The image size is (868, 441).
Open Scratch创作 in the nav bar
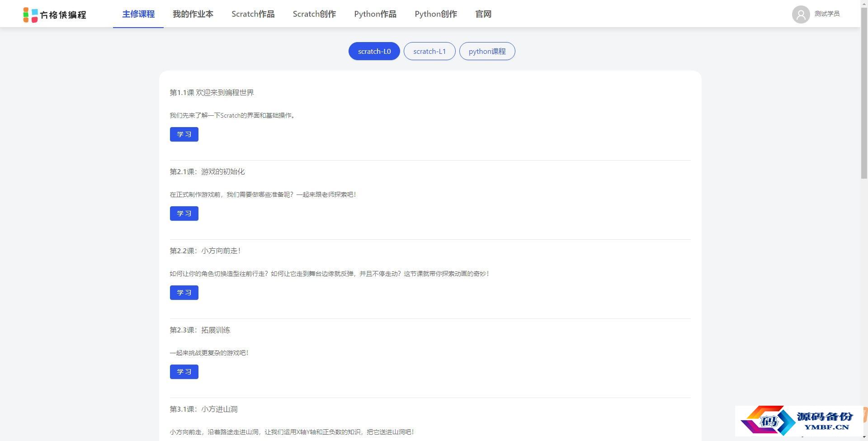coord(314,14)
